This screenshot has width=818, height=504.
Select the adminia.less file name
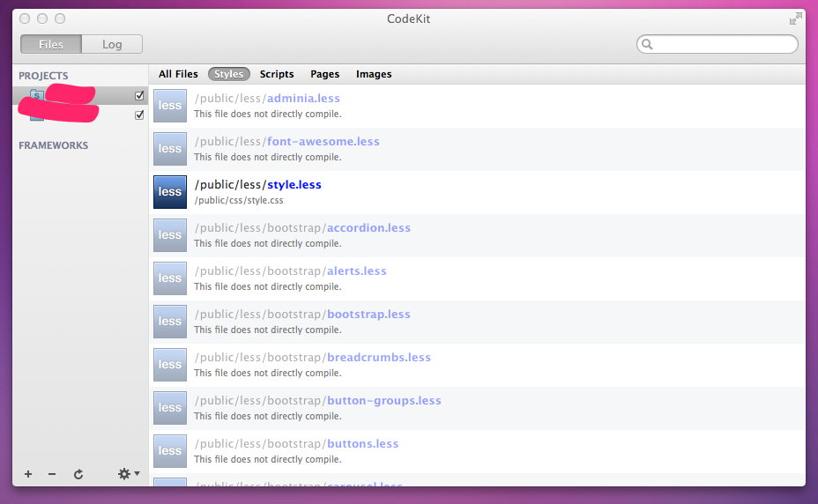coord(303,98)
